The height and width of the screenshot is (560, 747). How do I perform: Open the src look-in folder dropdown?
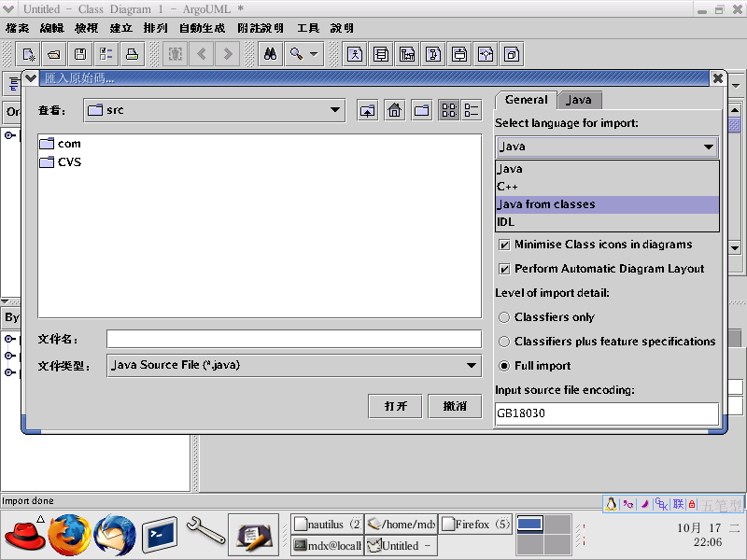coord(215,110)
